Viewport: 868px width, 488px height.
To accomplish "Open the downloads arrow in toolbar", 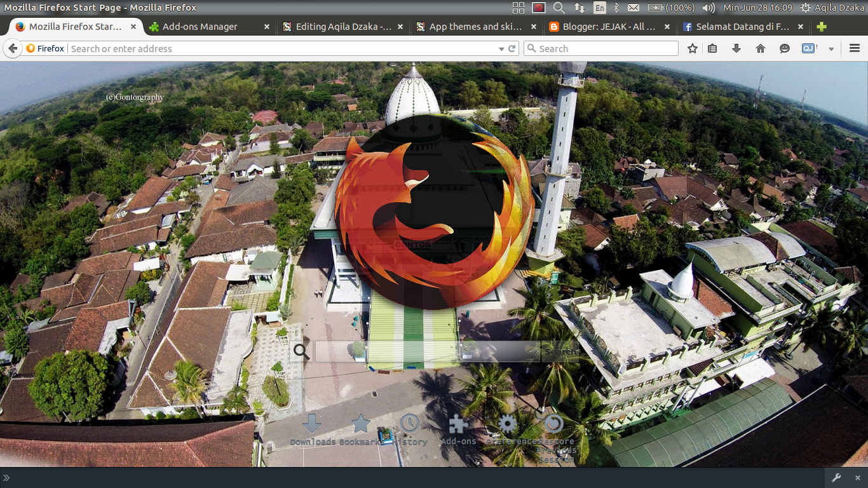I will 736,48.
